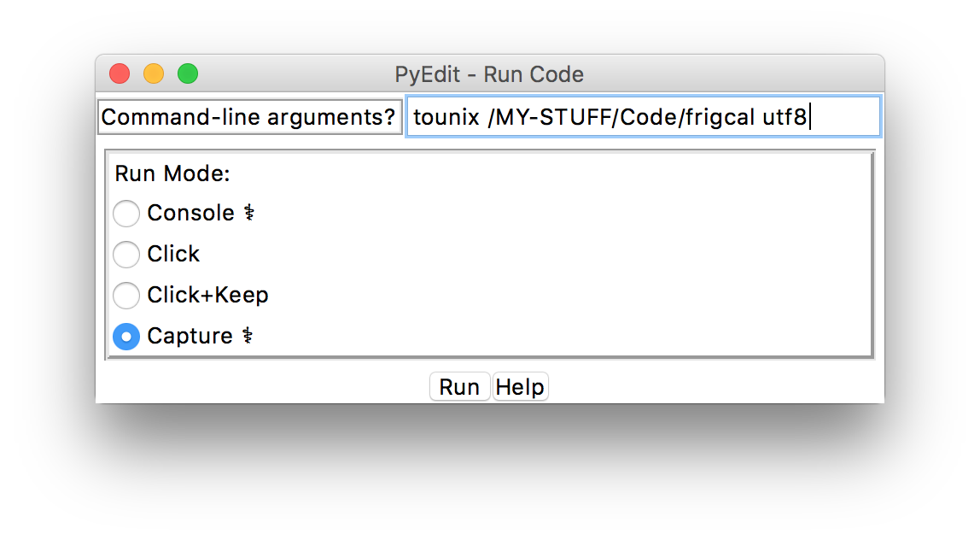The height and width of the screenshot is (540, 980).
Task: Click the symbol beside the Console option
Action: pos(248,214)
